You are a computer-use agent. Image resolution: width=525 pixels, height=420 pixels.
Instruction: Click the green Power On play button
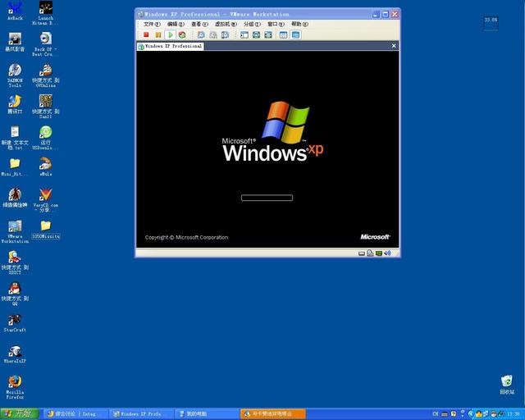[x=171, y=34]
